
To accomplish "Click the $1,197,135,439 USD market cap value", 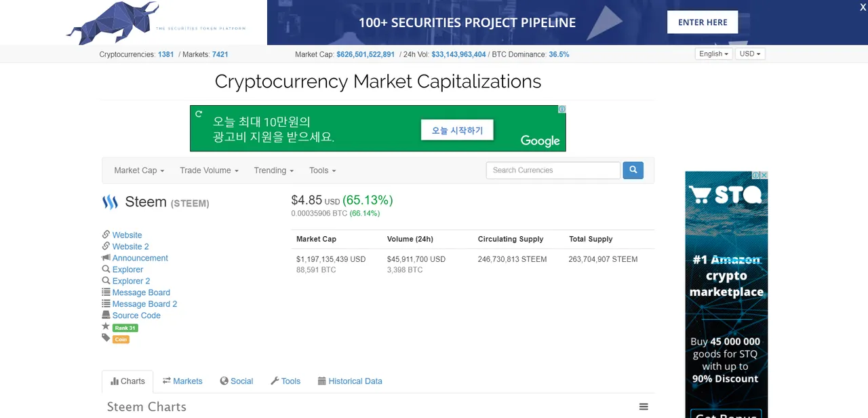I will point(331,259).
